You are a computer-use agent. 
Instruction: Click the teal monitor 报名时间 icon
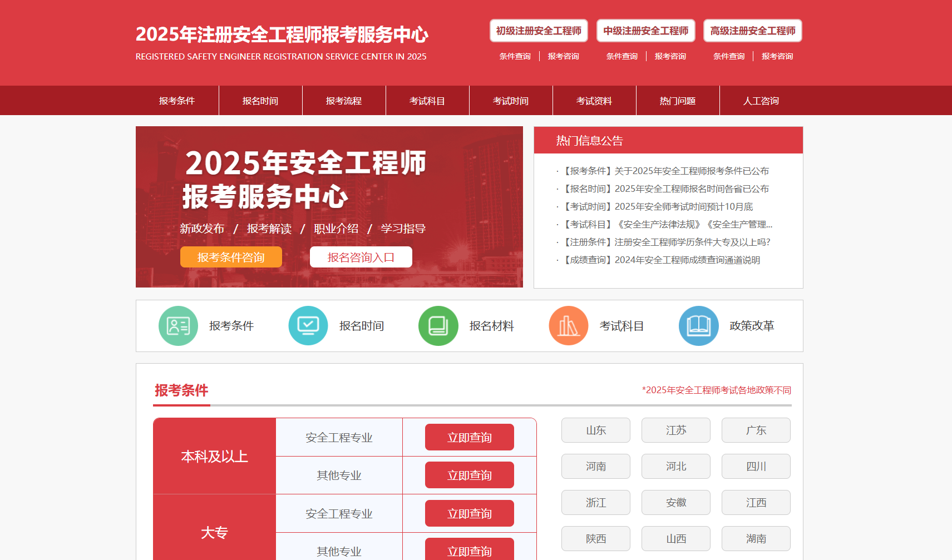(x=308, y=326)
